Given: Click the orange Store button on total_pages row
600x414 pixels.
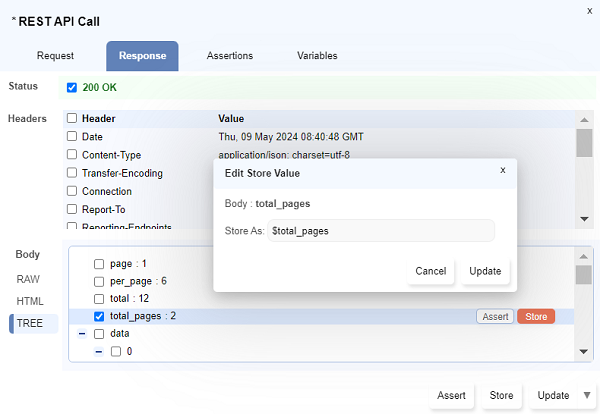Looking at the screenshot, I should 535,316.
